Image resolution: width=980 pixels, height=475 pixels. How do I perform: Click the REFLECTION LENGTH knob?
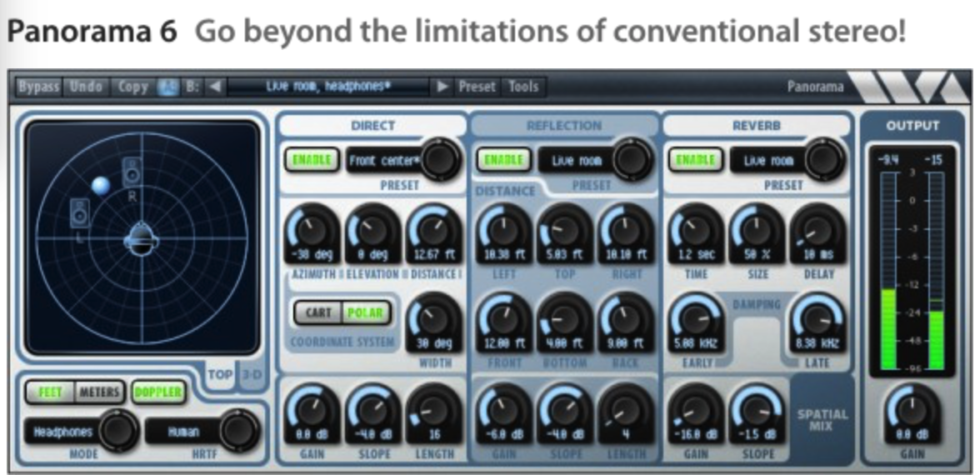click(627, 412)
